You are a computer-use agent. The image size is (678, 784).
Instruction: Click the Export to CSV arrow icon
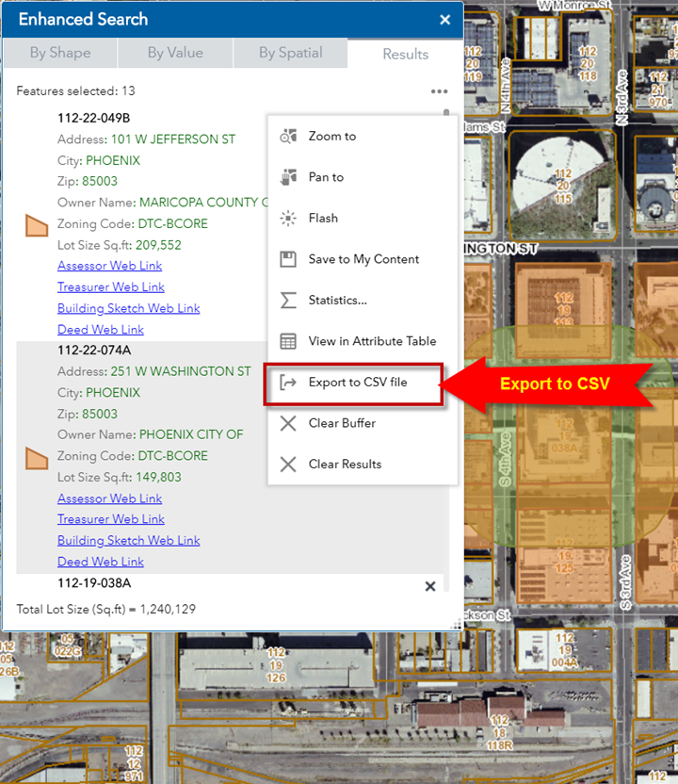pyautogui.click(x=289, y=383)
